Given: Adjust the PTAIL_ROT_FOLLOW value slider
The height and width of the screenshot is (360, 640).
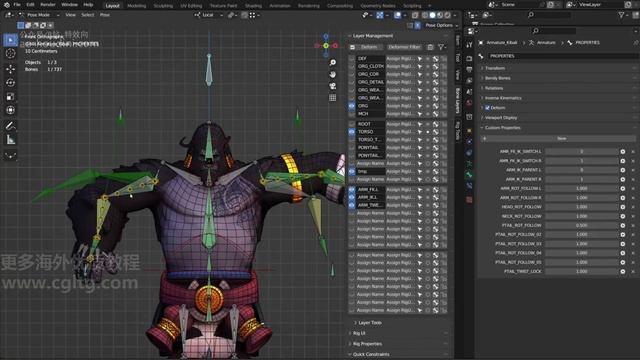Looking at the screenshot, I should pos(582,225).
